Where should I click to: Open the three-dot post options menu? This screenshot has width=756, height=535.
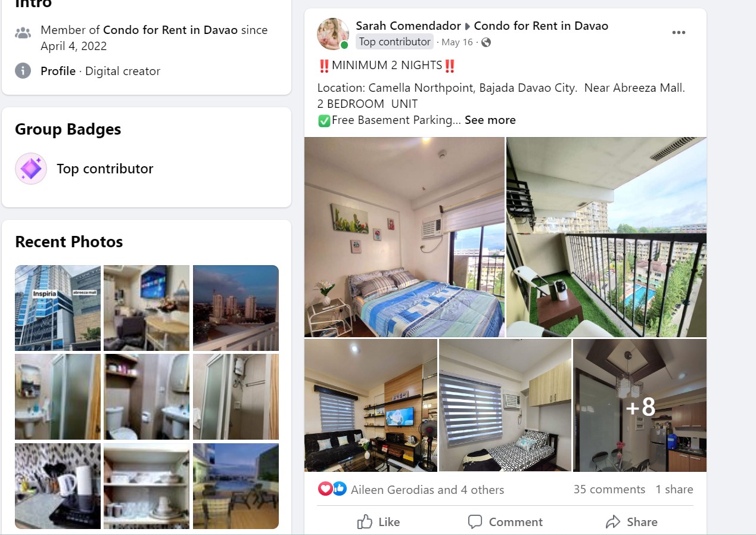point(679,33)
